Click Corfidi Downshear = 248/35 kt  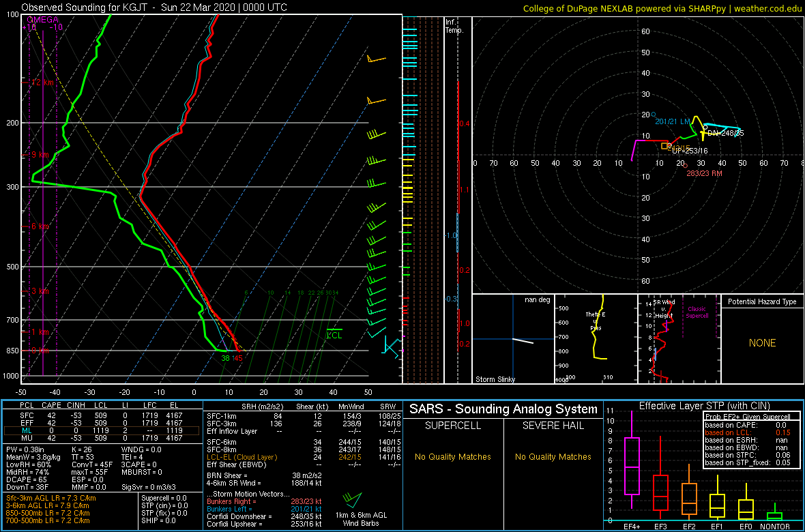264,516
